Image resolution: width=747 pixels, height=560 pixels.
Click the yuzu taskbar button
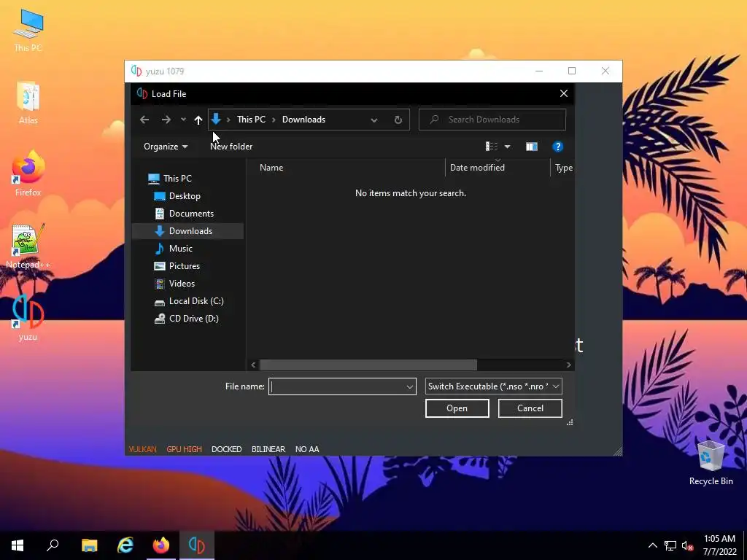(x=197, y=545)
